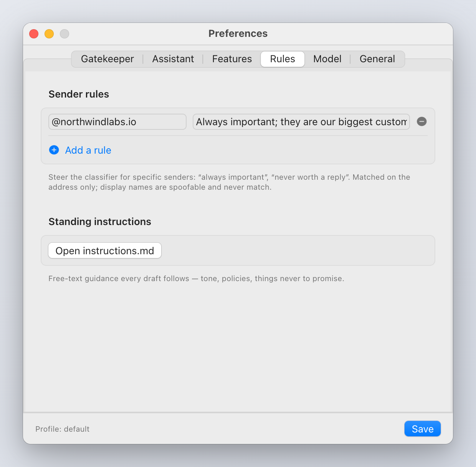Show the General preferences tab
The height and width of the screenshot is (467, 476).
coord(377,59)
